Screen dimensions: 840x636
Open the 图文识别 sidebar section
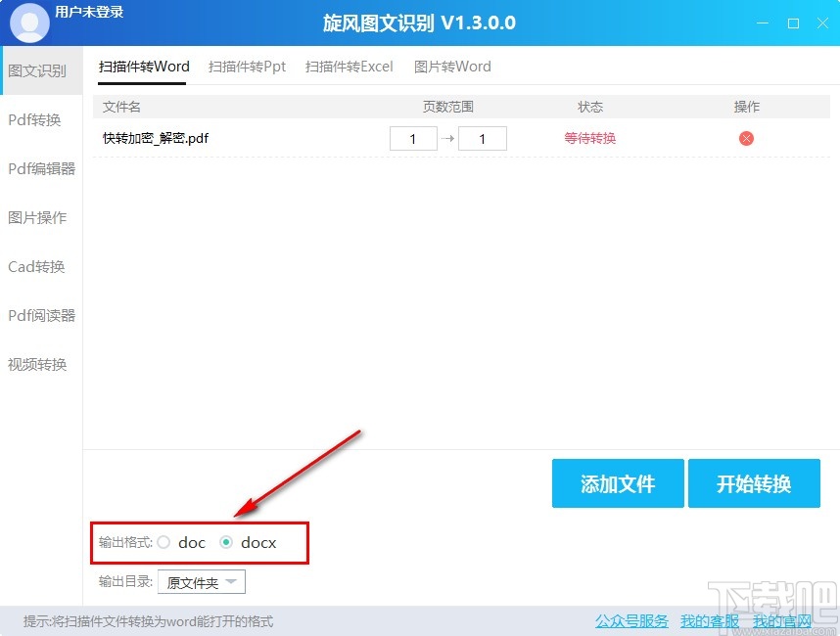[37, 70]
